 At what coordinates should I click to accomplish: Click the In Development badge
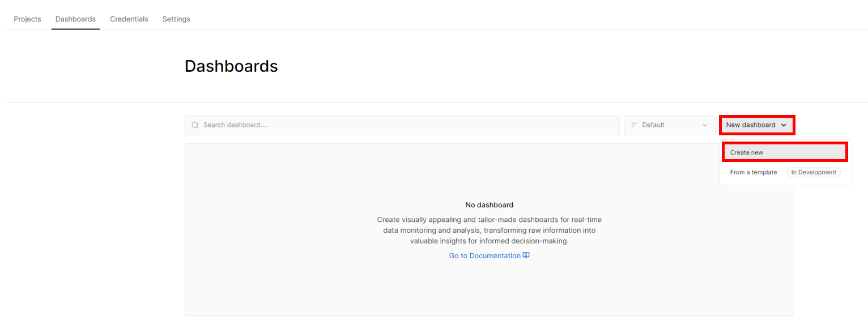[x=814, y=172]
